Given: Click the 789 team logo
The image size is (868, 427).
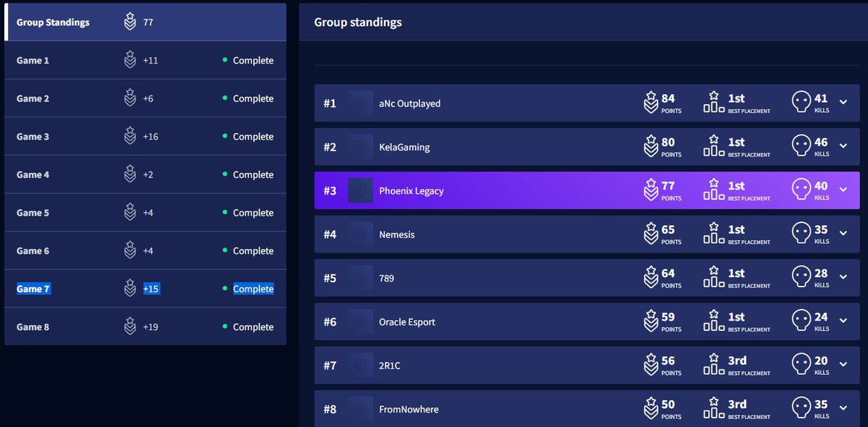Looking at the screenshot, I should (x=360, y=278).
